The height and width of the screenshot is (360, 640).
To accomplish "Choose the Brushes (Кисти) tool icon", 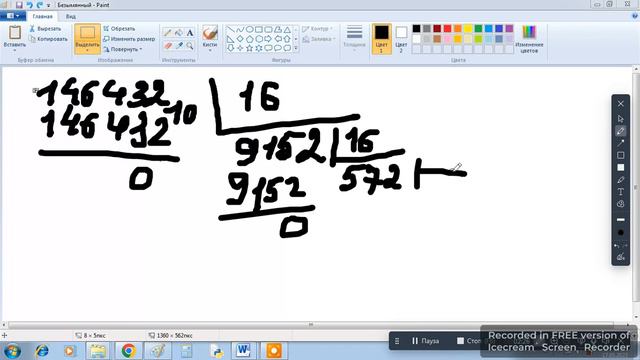I will tap(210, 33).
